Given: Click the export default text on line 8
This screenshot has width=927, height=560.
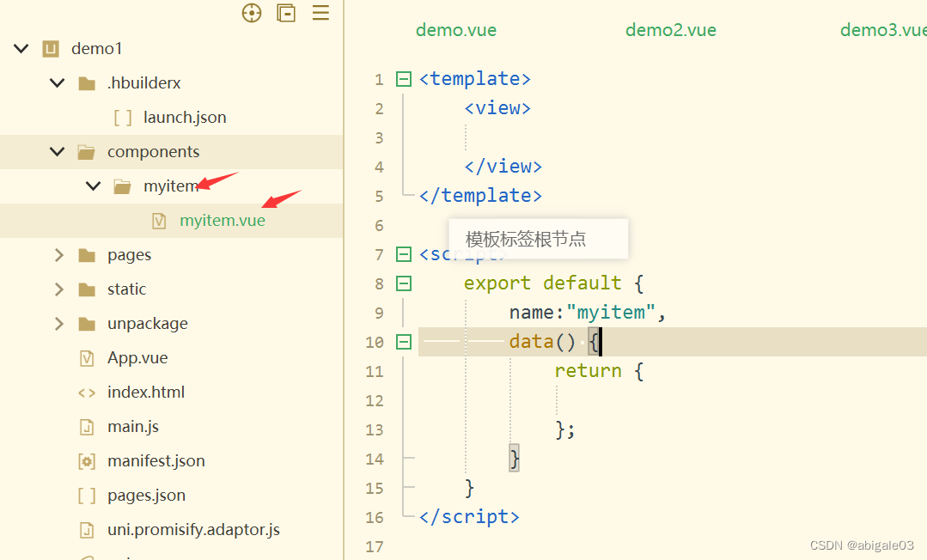Looking at the screenshot, I should pyautogui.click(x=543, y=283).
